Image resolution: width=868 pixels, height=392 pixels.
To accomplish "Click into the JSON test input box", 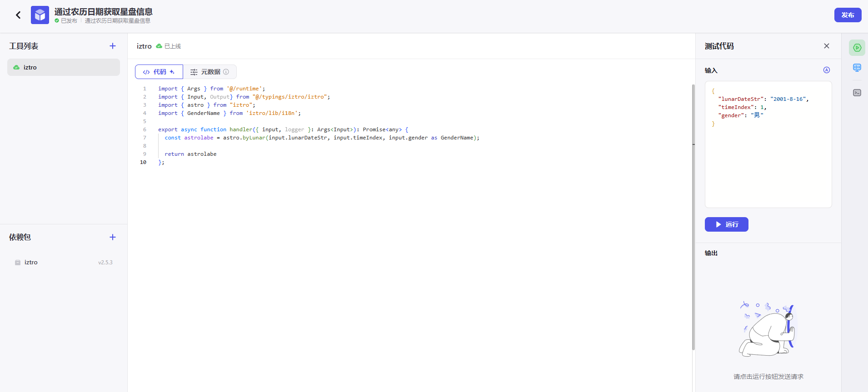I will [768, 159].
